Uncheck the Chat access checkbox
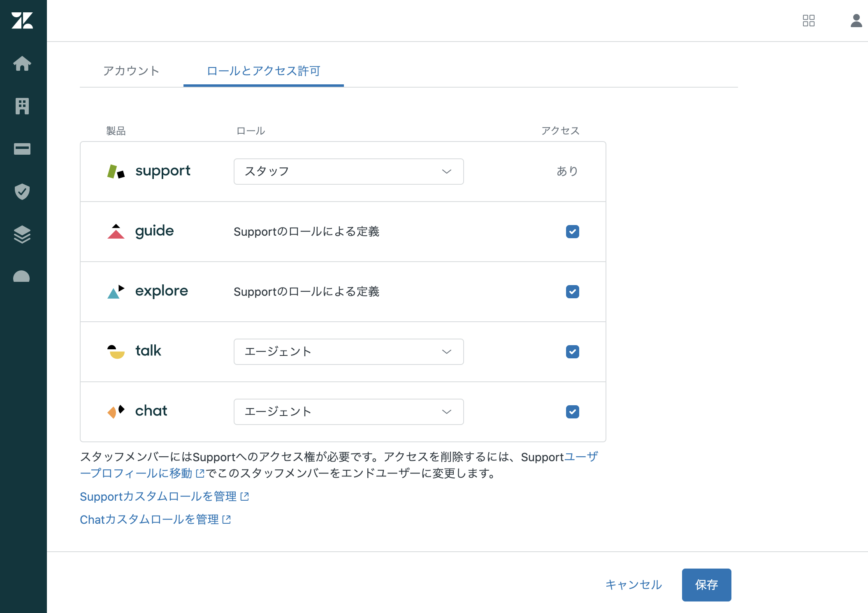This screenshot has height=613, width=868. tap(573, 412)
